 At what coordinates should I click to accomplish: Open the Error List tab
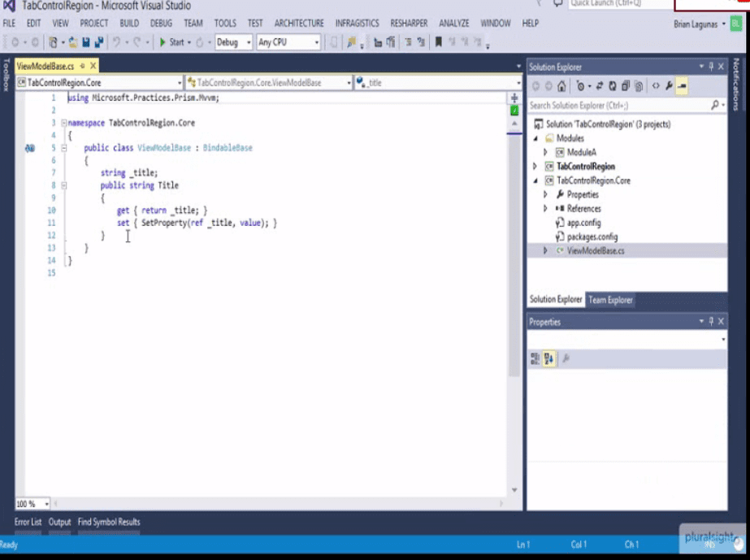click(28, 522)
